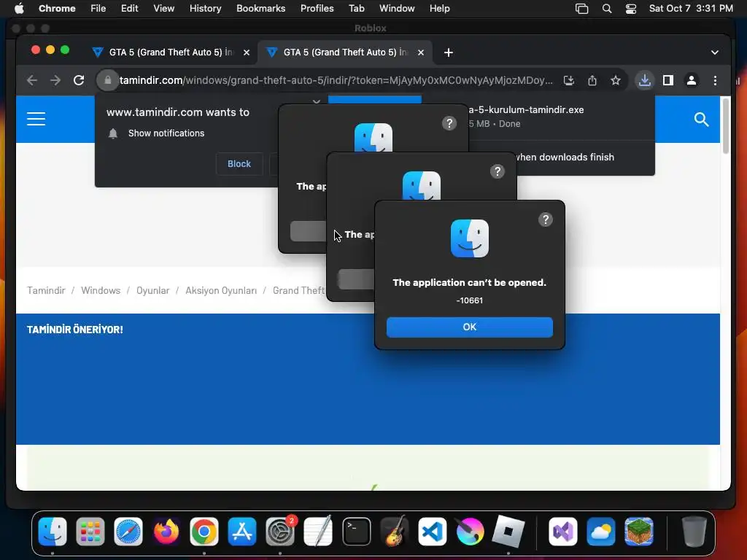Open help on the rearmost error dialog

(449, 123)
